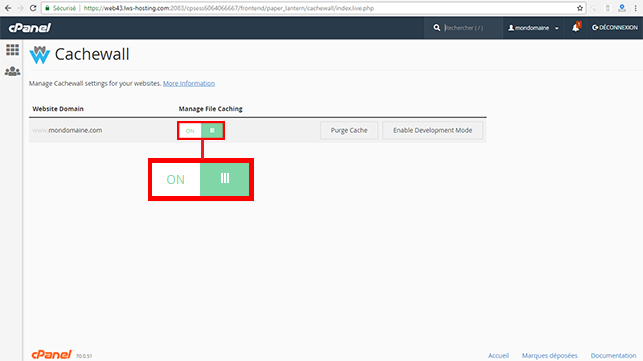Open the browser three-dot menu
The height and width of the screenshot is (361, 643).
(x=636, y=8)
